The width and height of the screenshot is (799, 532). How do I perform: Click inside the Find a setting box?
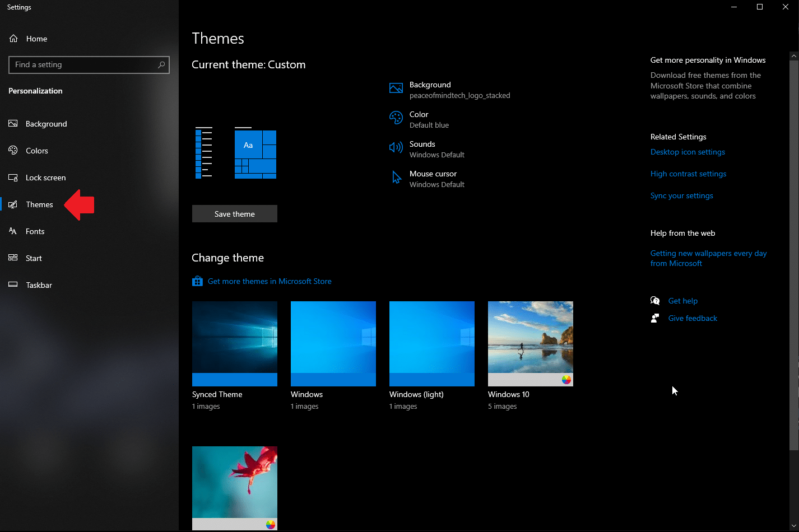[89, 65]
